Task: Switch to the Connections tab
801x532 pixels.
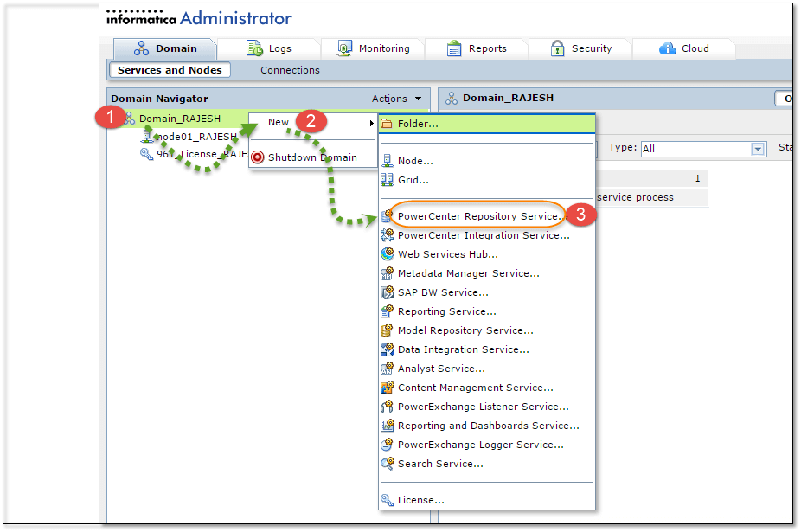Action: [289, 70]
